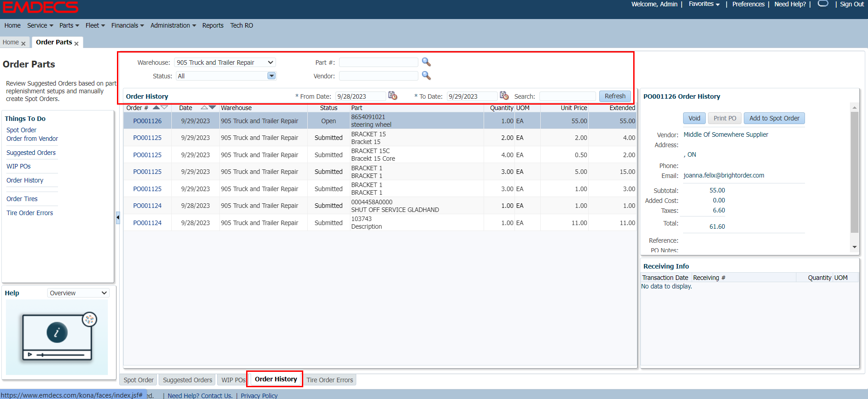Open the Part # lookup magnifier
The image size is (868, 399).
(x=426, y=62)
